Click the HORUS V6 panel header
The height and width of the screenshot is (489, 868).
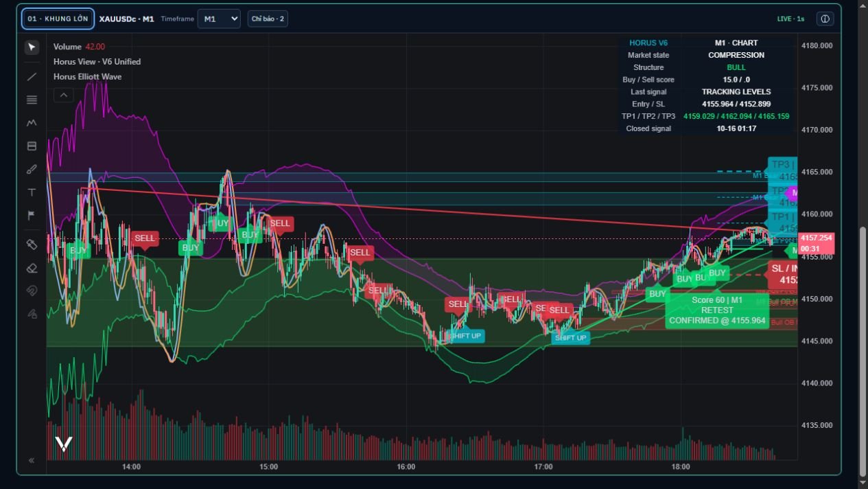(x=648, y=43)
